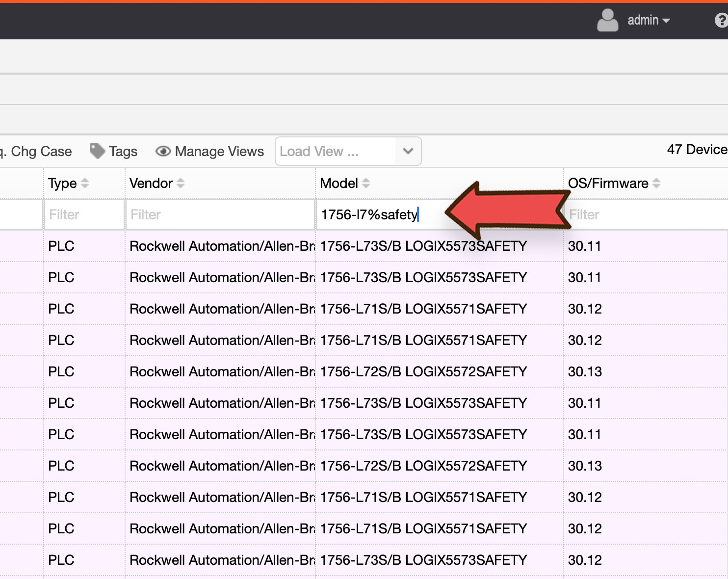Sort by Type column arrows
The width and height of the screenshot is (728, 579).
click(x=85, y=183)
